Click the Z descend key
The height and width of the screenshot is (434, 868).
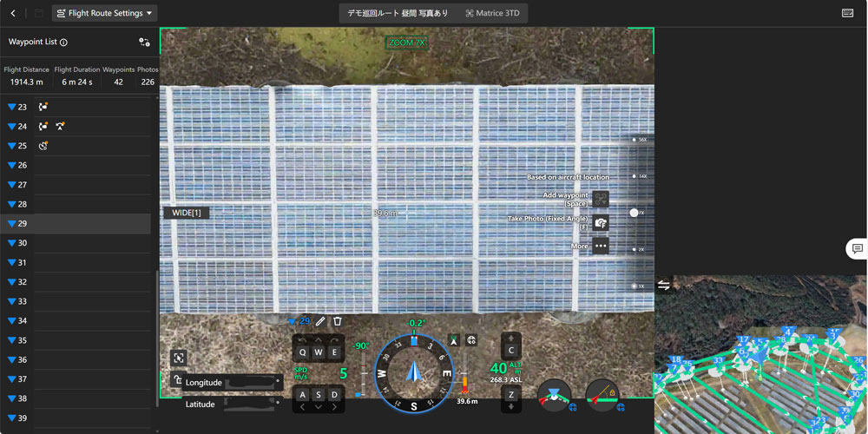point(511,393)
